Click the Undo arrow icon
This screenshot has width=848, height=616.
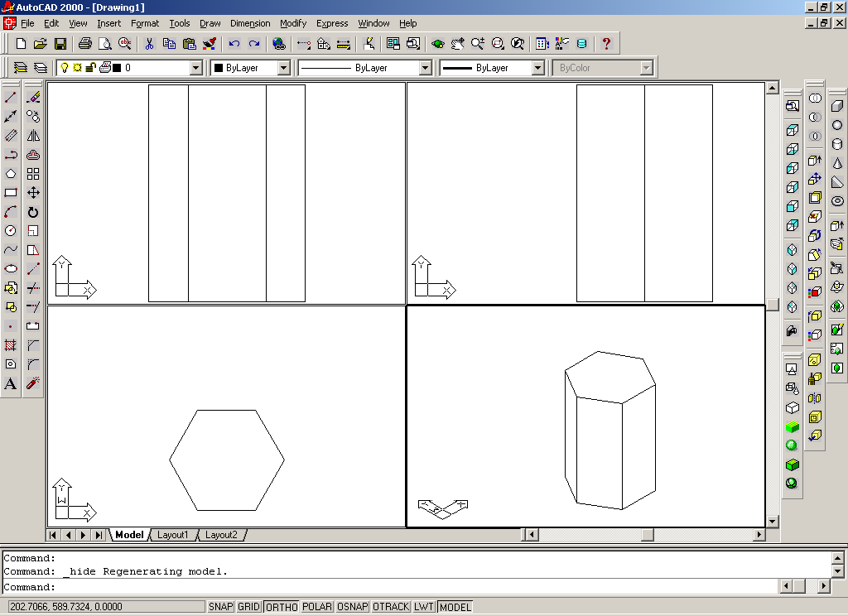[x=234, y=44]
